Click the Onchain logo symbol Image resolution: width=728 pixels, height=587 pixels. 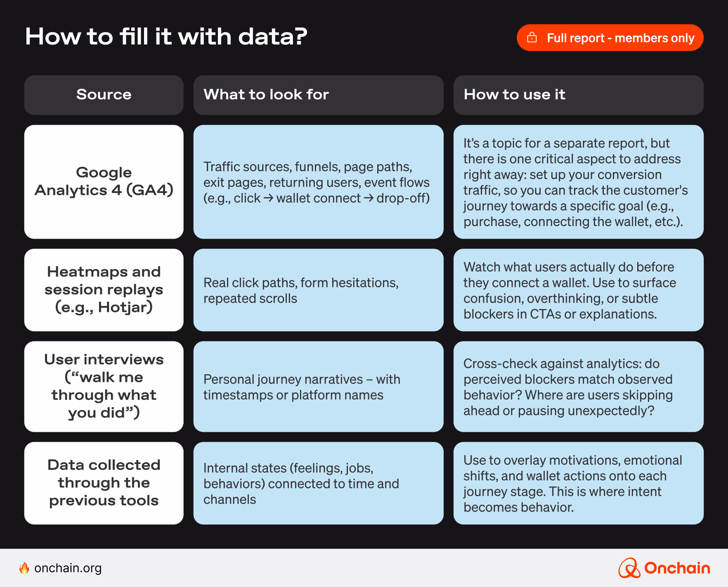click(x=629, y=568)
